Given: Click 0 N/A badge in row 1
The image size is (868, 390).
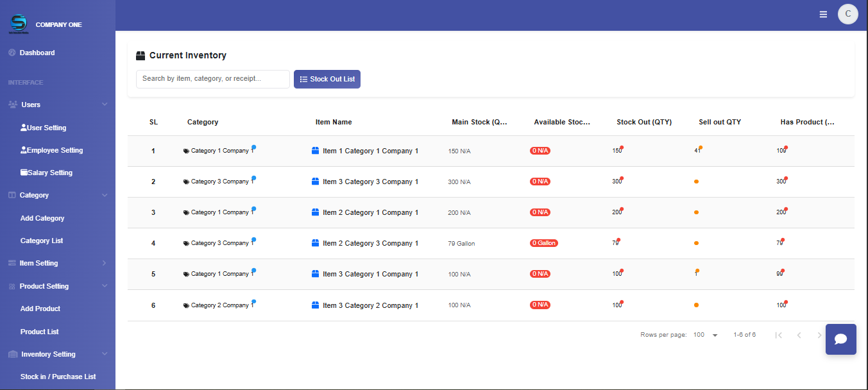Looking at the screenshot, I should [540, 151].
